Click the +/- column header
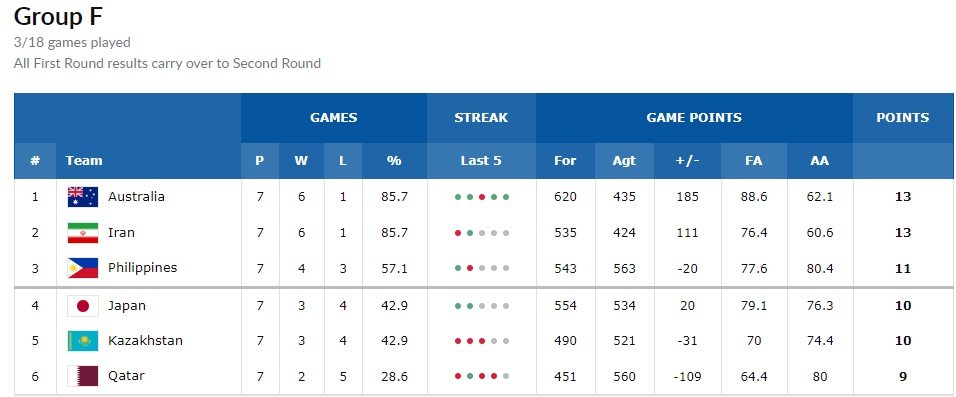 click(x=687, y=161)
